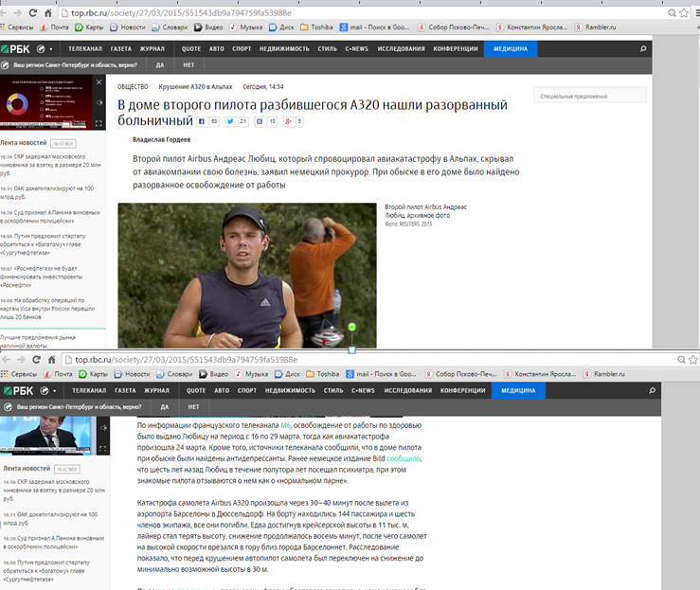Click the pilot photo in the article
The image size is (700, 590).
pyautogui.click(x=247, y=276)
